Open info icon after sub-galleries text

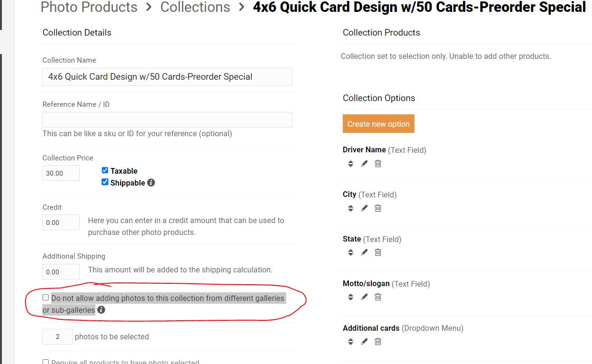101,310
